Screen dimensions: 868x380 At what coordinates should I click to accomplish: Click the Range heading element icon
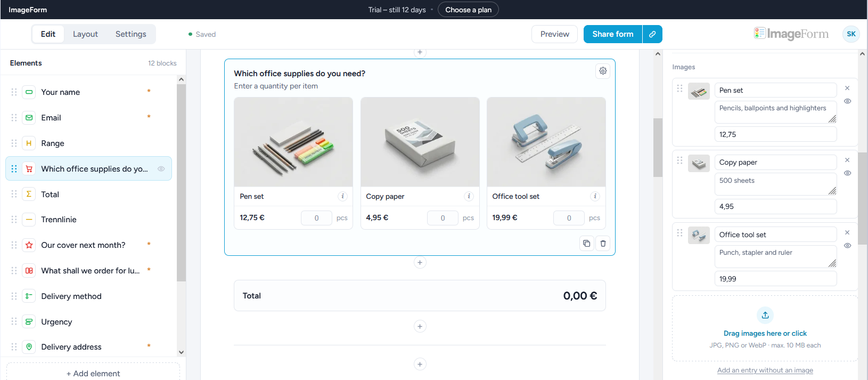tap(29, 143)
